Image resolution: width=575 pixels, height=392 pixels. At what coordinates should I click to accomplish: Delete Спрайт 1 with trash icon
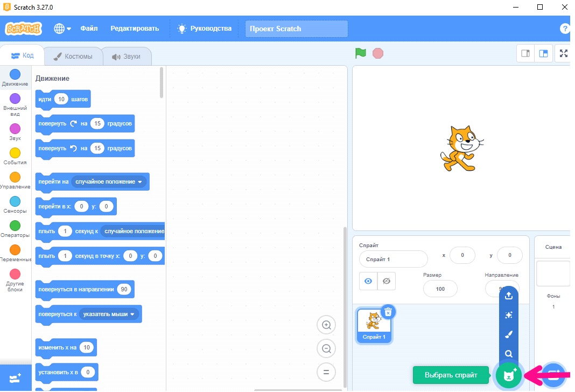pyautogui.click(x=388, y=312)
